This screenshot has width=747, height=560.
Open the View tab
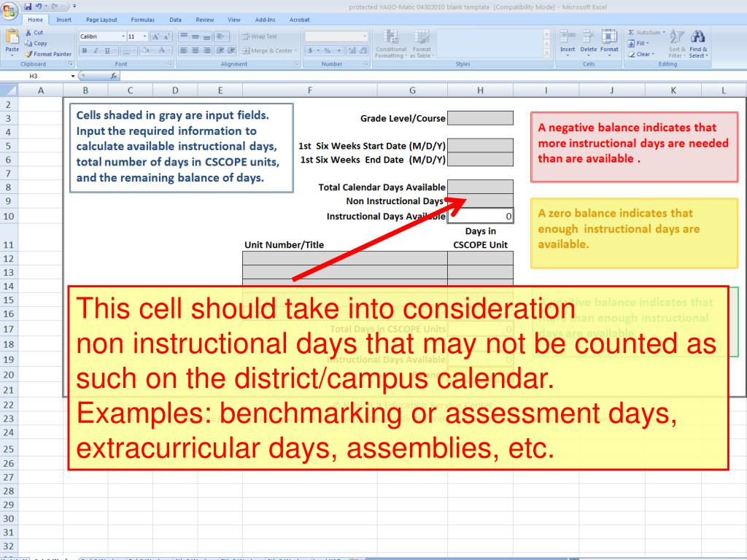pyautogui.click(x=234, y=20)
